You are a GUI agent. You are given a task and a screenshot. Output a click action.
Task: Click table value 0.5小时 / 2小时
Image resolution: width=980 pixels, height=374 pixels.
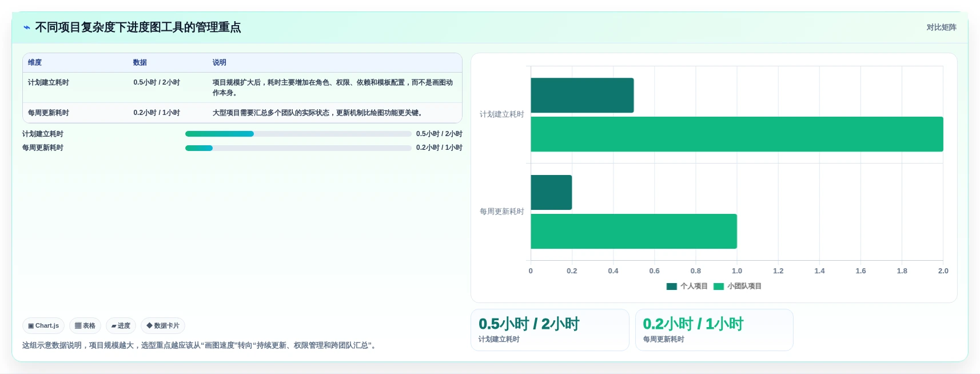coord(157,82)
